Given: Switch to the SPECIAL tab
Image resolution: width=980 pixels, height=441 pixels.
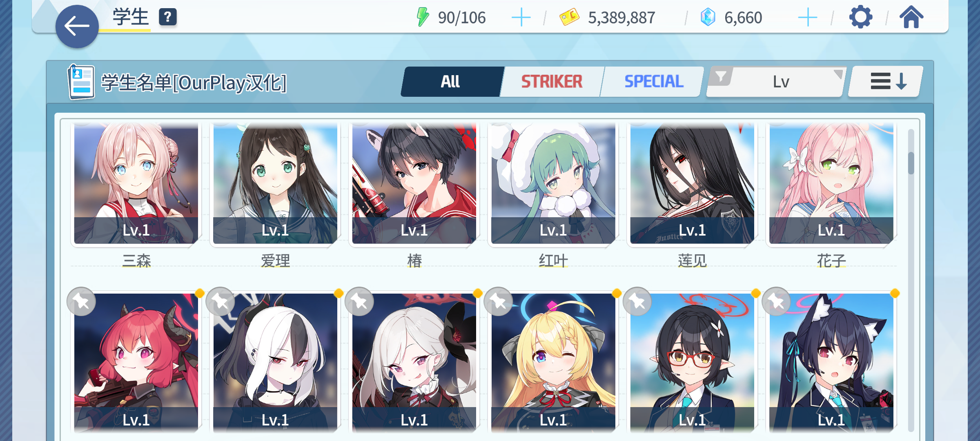Looking at the screenshot, I should tap(653, 82).
